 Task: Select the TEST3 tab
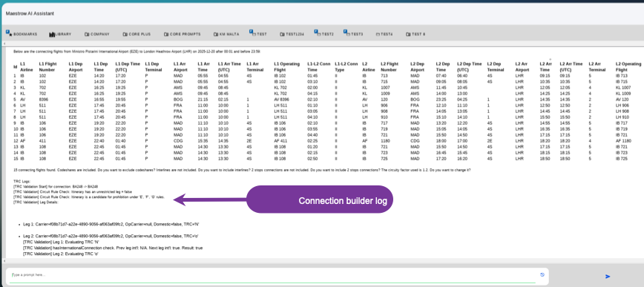(353, 33)
